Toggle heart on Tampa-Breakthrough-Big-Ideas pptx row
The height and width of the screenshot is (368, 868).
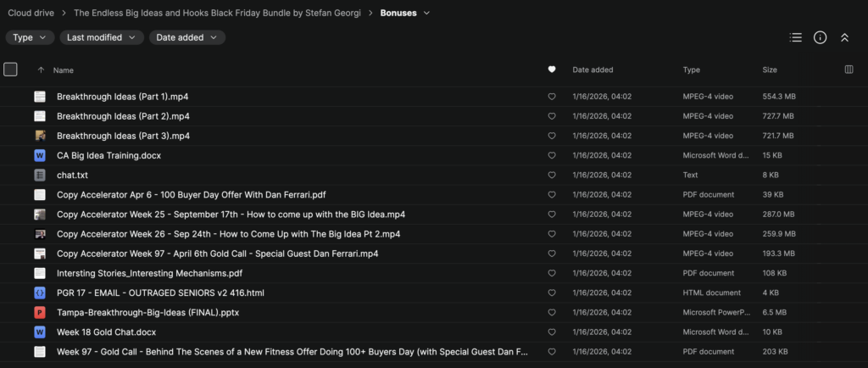click(x=551, y=313)
